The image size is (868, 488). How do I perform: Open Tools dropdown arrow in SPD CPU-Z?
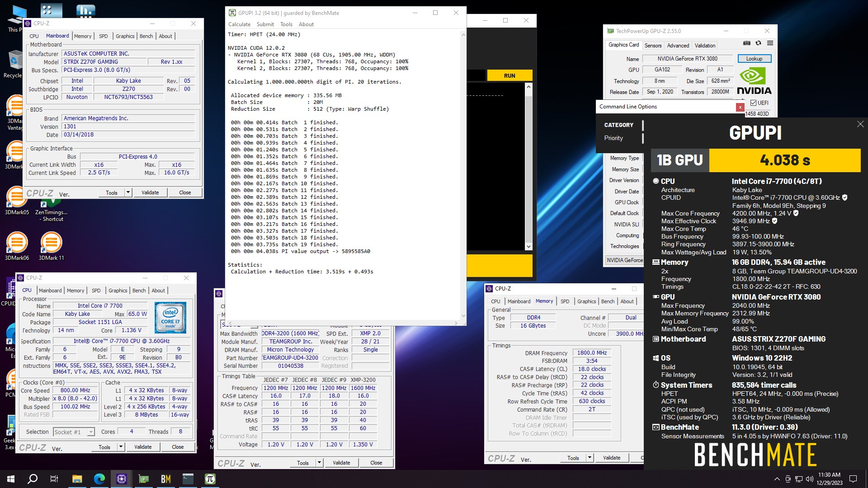[x=319, y=463]
